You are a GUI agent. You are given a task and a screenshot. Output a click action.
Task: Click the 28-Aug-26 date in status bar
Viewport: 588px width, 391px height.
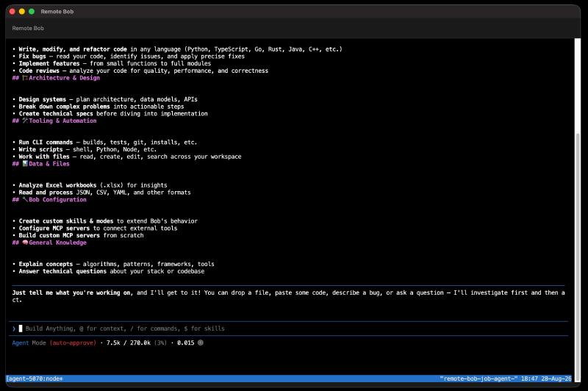coord(556,379)
